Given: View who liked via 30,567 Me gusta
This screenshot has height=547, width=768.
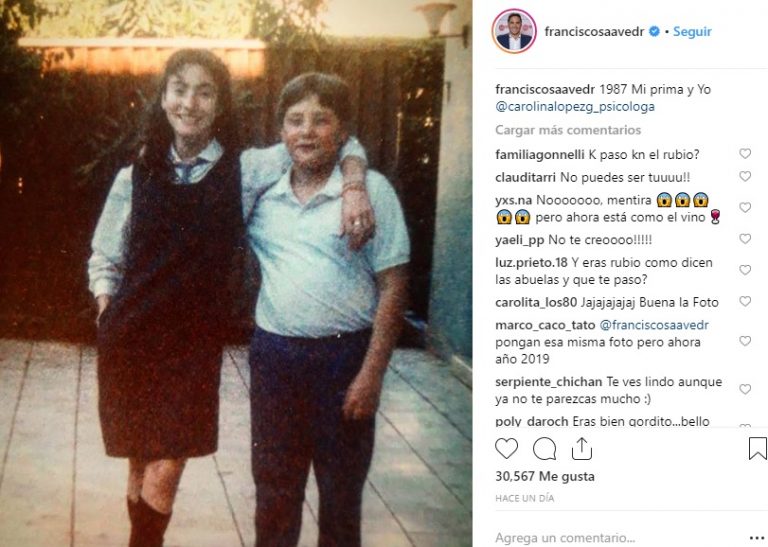Looking at the screenshot, I should click(545, 476).
